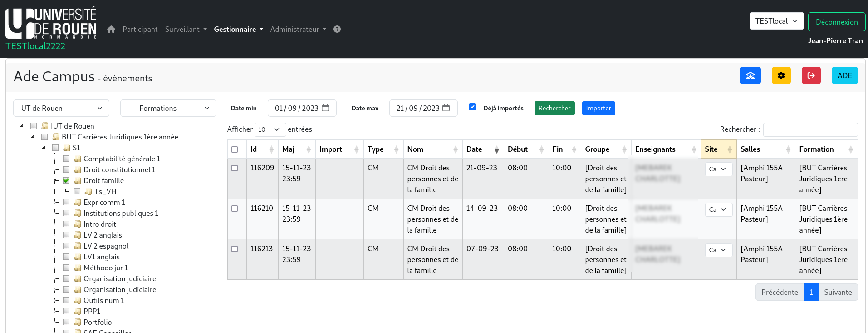Click the red exit arrow button

811,75
